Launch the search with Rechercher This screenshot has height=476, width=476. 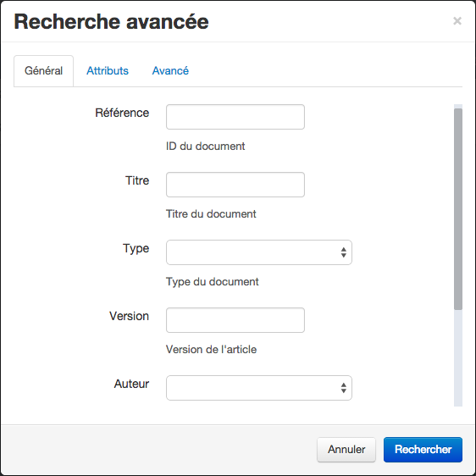(x=423, y=450)
